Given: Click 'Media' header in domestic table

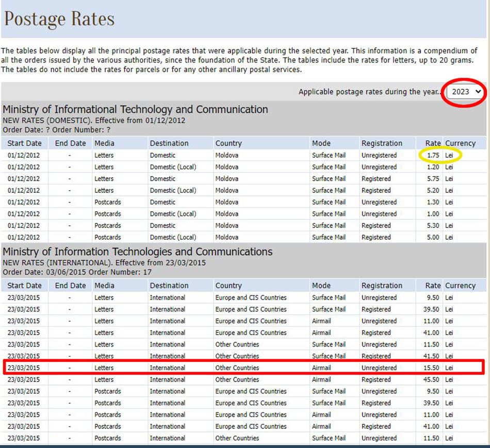Looking at the screenshot, I should (104, 143).
